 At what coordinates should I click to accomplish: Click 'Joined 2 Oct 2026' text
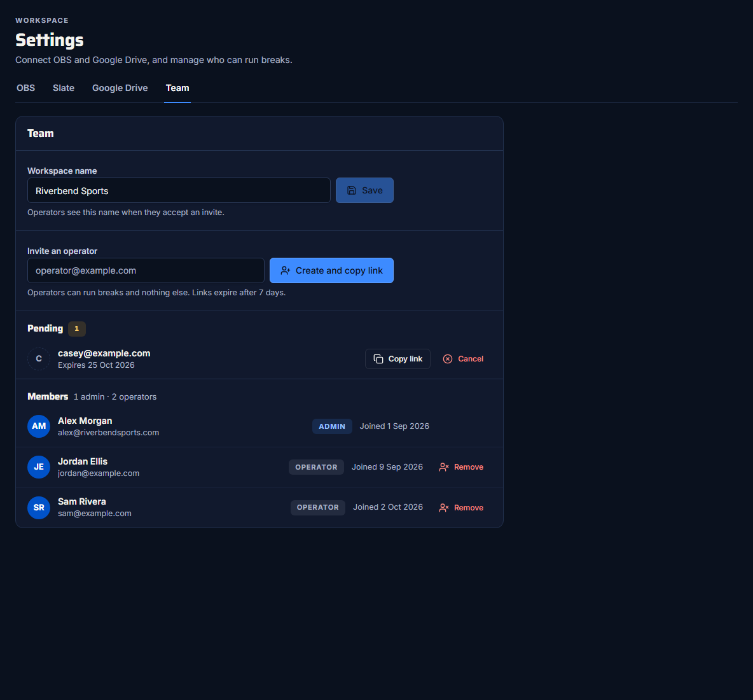coord(388,507)
